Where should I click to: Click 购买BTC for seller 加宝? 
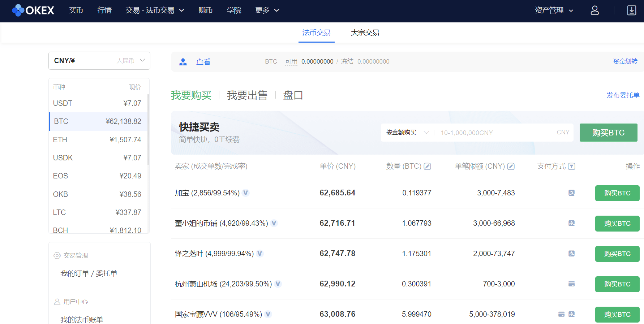[x=617, y=193]
